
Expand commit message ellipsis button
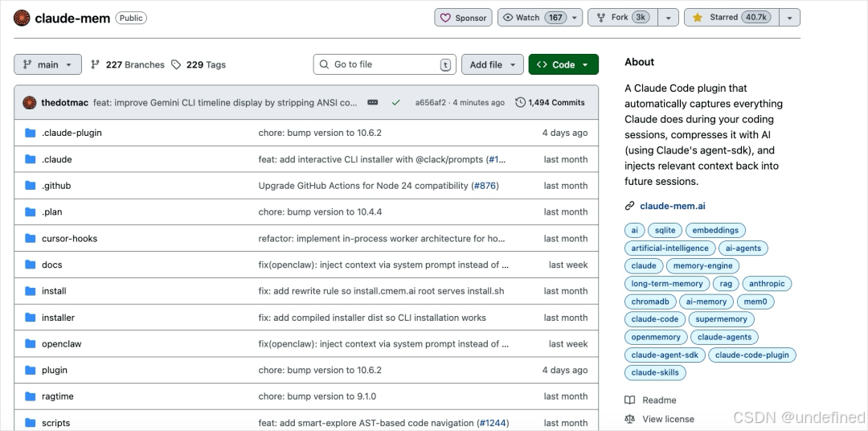tap(373, 102)
